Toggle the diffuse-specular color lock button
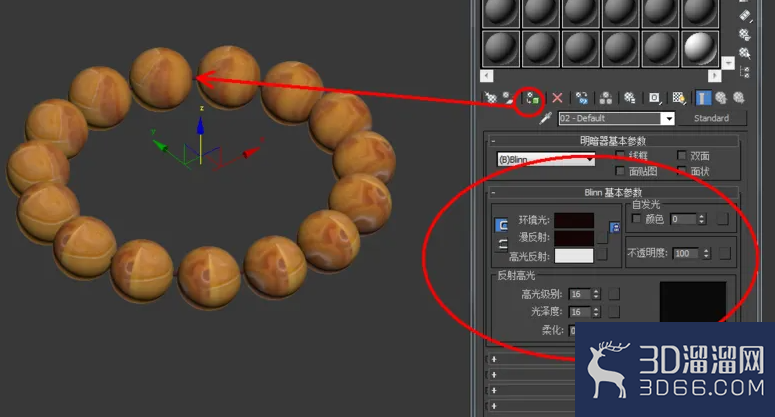This screenshot has width=775, height=417. point(502,245)
